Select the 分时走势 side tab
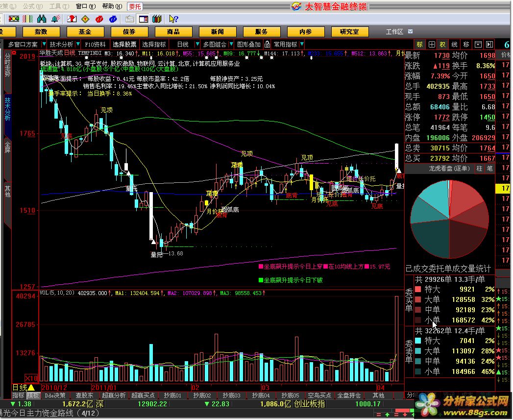This screenshot has width=513, height=420. click(x=7, y=66)
